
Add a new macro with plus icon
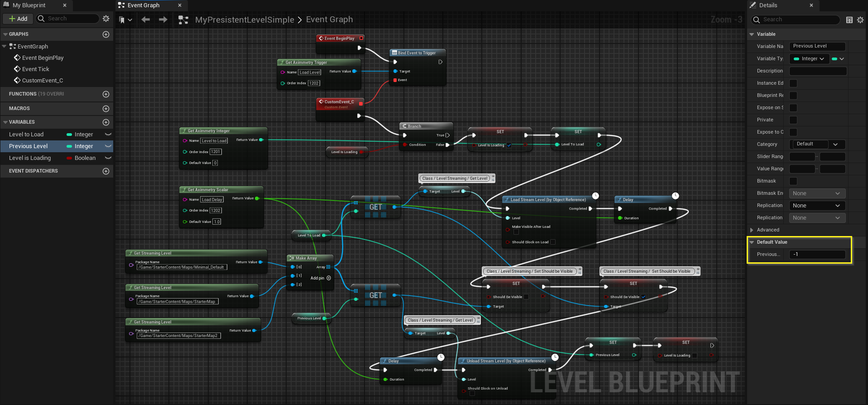(x=106, y=109)
